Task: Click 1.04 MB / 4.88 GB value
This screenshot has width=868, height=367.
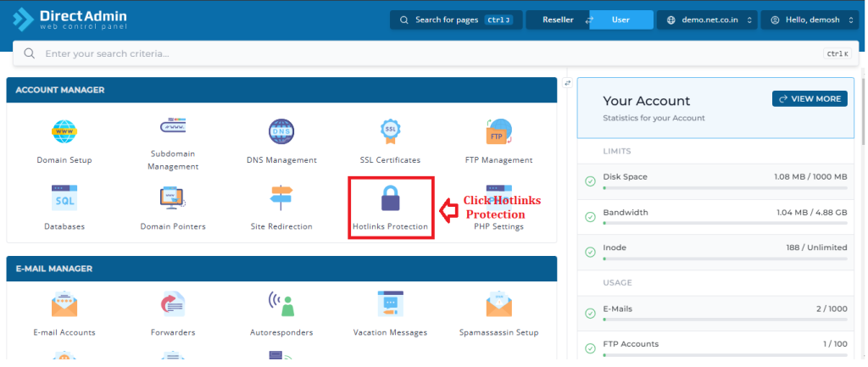Action: tap(811, 212)
